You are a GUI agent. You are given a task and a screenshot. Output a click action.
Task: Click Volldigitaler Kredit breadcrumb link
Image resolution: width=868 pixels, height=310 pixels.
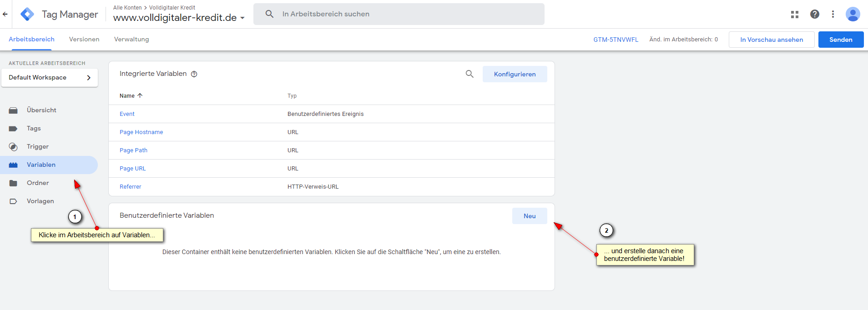coord(172,8)
